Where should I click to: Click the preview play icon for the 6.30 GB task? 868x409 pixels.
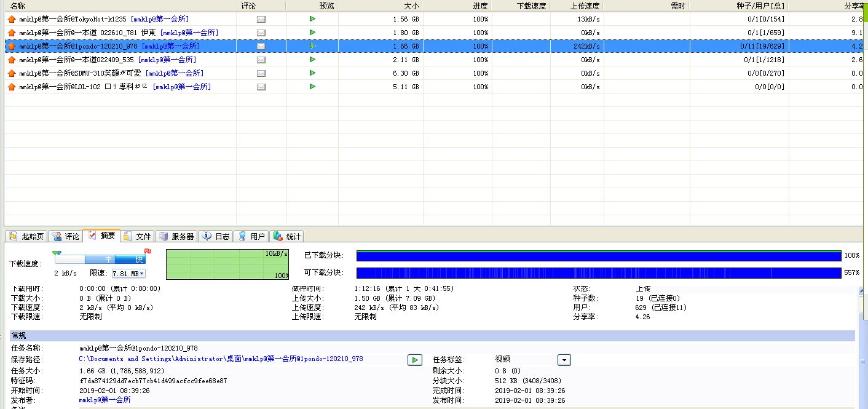click(x=312, y=73)
